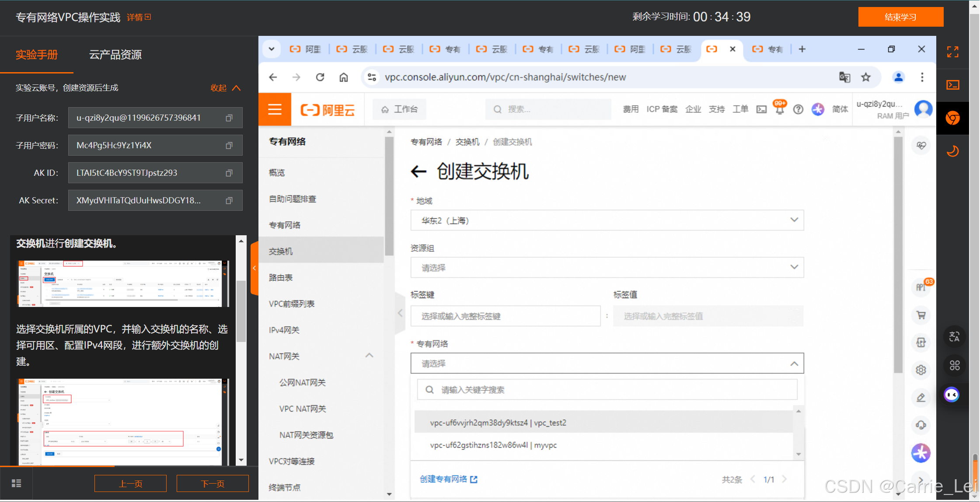This screenshot has width=980, height=502.
Task: Click the first manual screenshot thumbnail
Action: (122, 284)
